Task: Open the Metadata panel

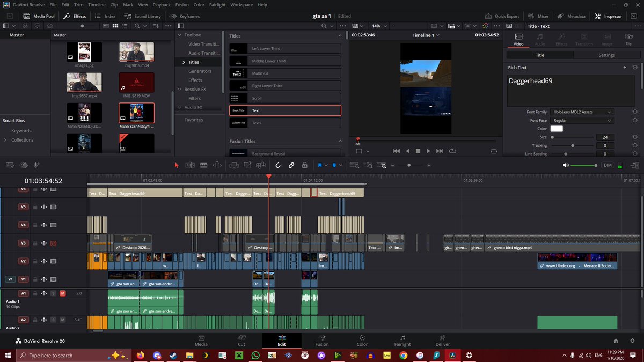Action: tap(572, 16)
